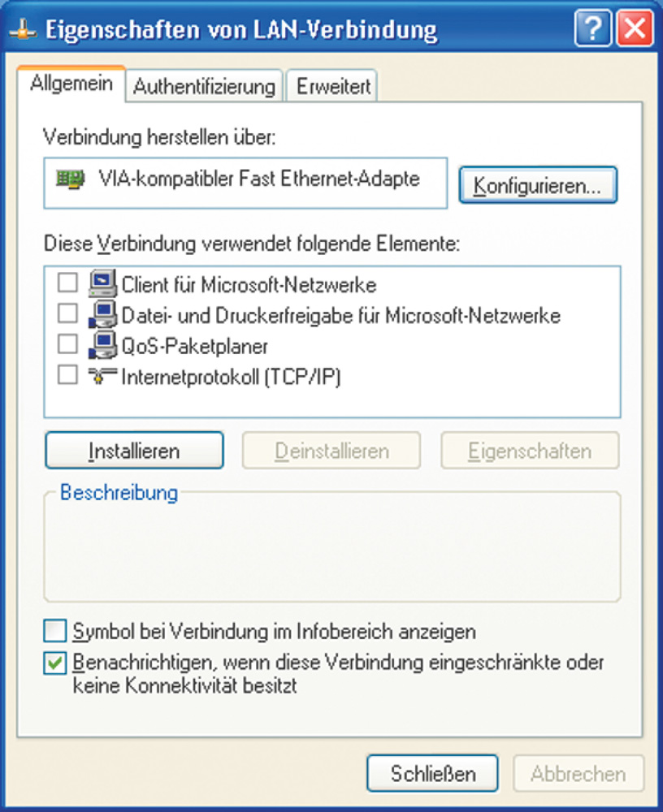663x812 pixels.
Task: Enable Internetprotokoll (TCP/IP) checkbox
Action: (68, 374)
